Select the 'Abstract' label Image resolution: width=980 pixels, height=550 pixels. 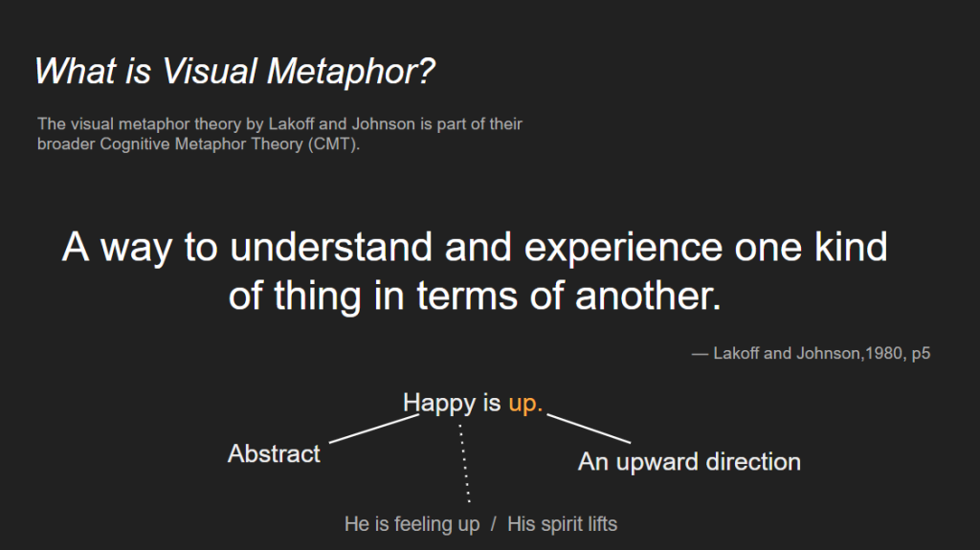[x=274, y=453]
